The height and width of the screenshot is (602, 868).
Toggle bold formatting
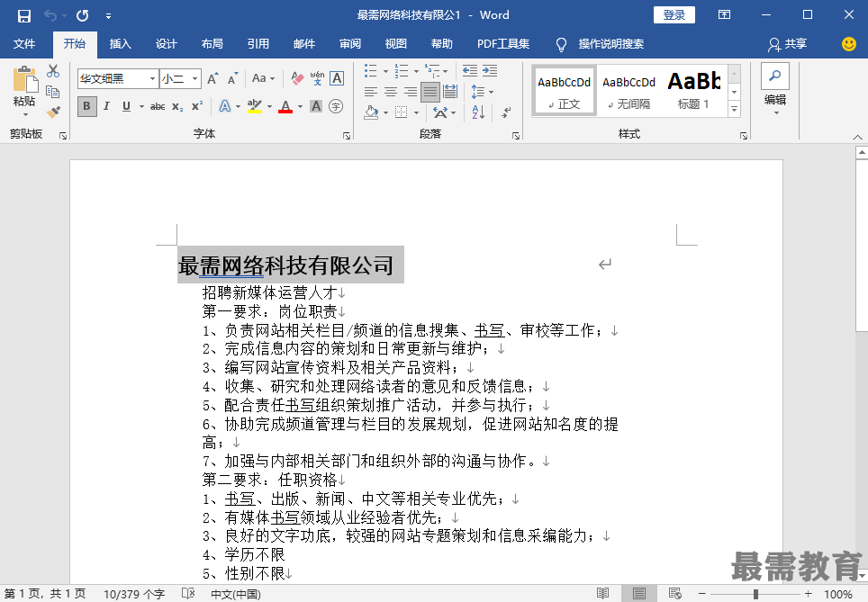86,106
